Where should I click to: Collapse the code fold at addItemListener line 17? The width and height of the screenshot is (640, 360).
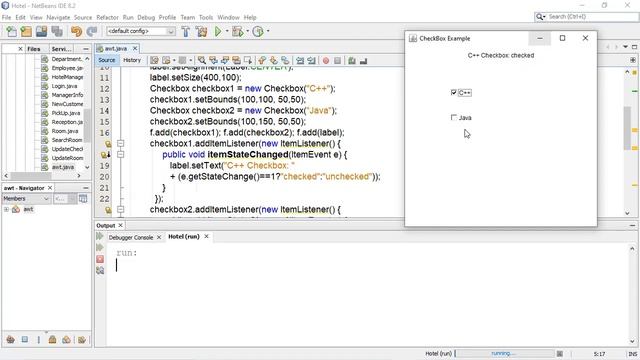tap(120, 143)
